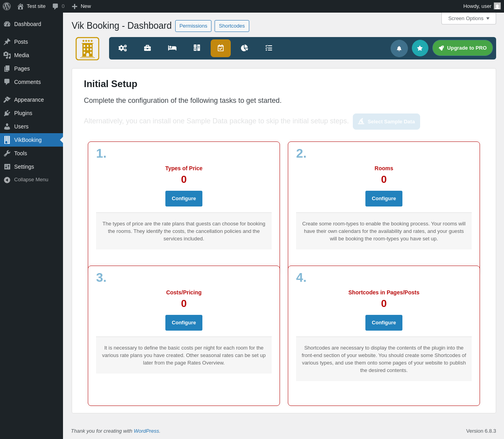Open Plugins in the sidebar

click(31, 113)
